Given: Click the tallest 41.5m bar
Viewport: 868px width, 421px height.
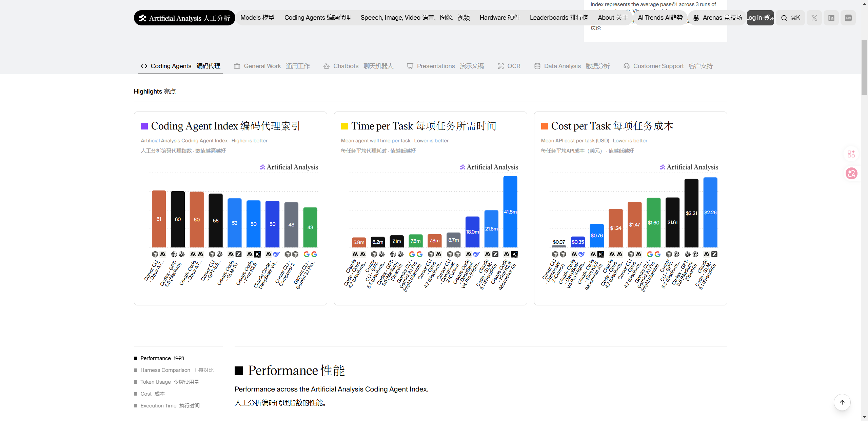Looking at the screenshot, I should 510,212.
